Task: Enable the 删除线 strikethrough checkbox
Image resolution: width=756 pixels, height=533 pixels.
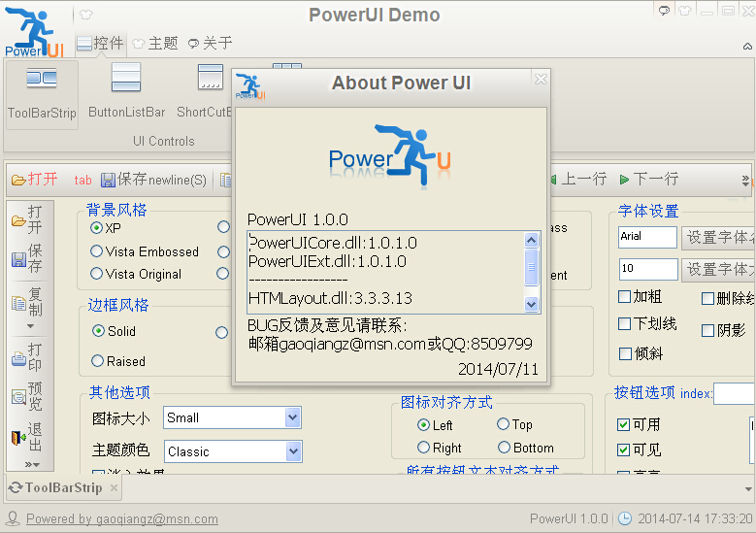Action: tap(707, 299)
